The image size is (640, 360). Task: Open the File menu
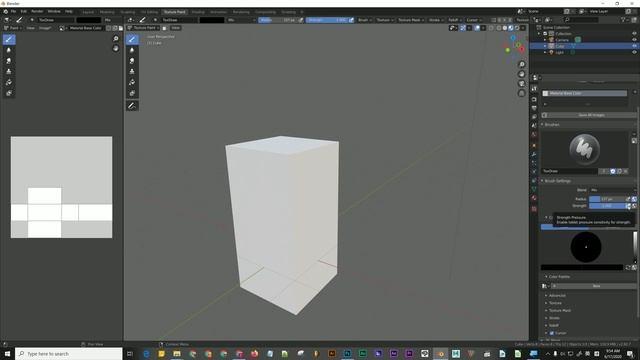click(13, 11)
